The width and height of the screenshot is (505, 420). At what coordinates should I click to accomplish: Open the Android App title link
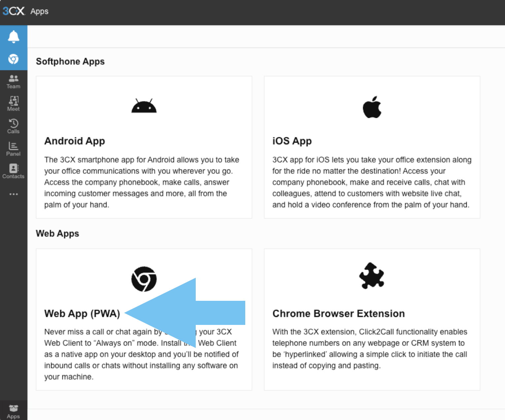click(x=75, y=141)
